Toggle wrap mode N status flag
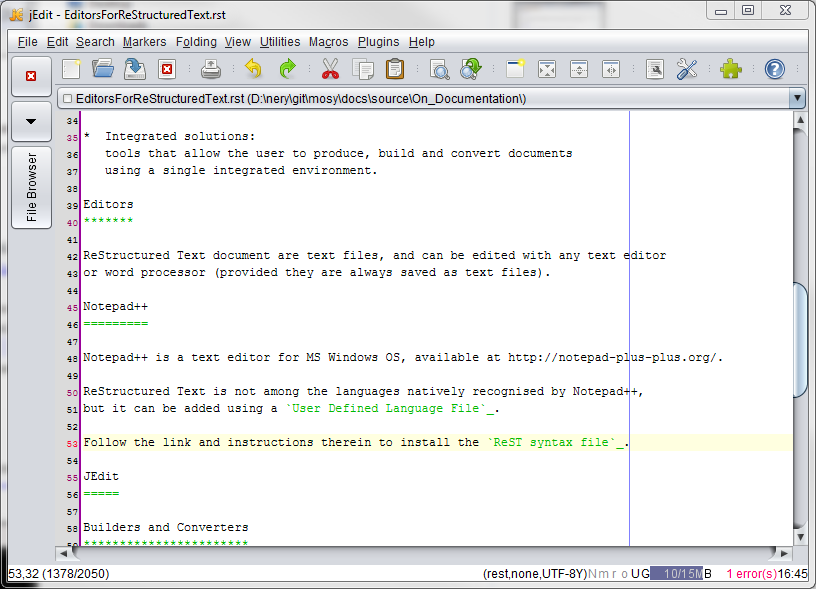Image resolution: width=816 pixels, height=589 pixels. point(592,573)
